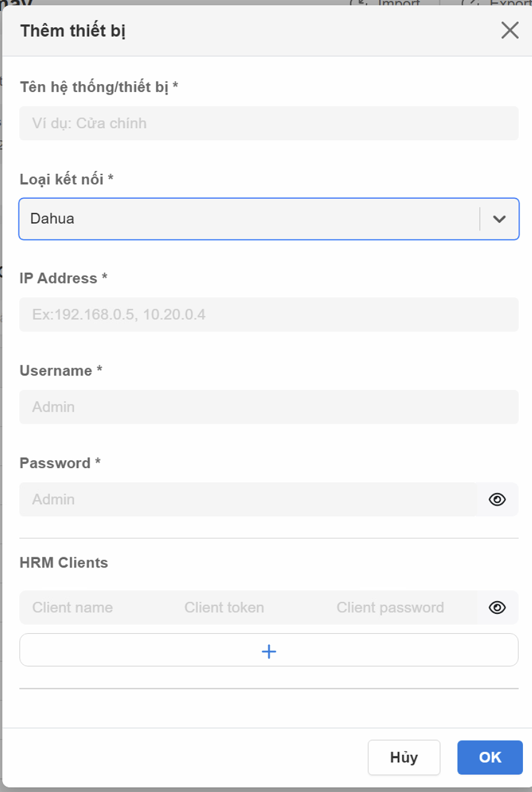Click the Hủy button
This screenshot has width=532, height=792.
(404, 757)
